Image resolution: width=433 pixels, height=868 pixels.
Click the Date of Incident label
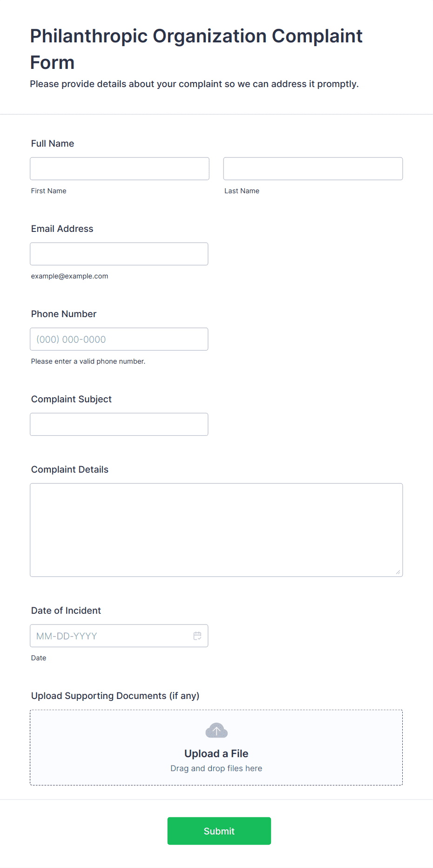66,610
